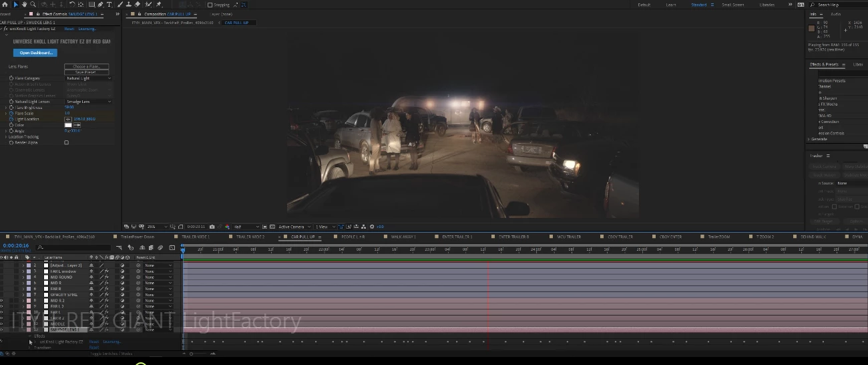Select the Selection arrow tool
868x365 pixels.
[x=16, y=4]
